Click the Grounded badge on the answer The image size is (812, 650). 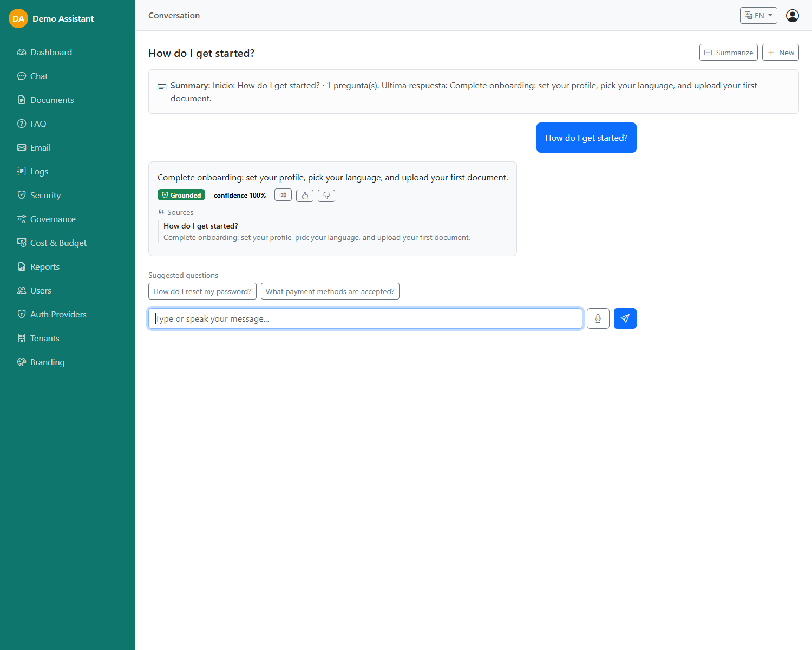pyautogui.click(x=181, y=195)
